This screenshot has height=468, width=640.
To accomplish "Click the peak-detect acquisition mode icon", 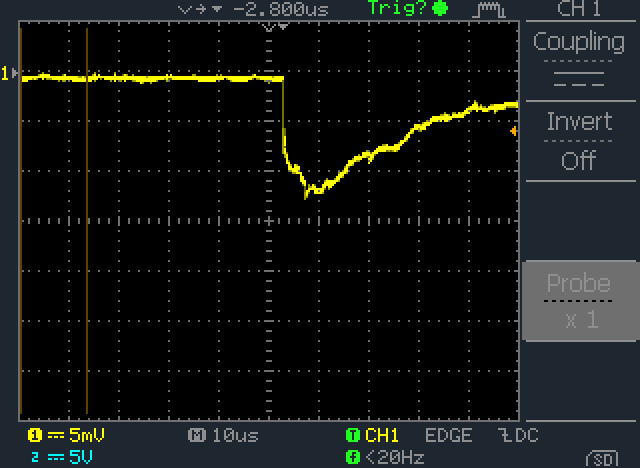I will click(489, 9).
